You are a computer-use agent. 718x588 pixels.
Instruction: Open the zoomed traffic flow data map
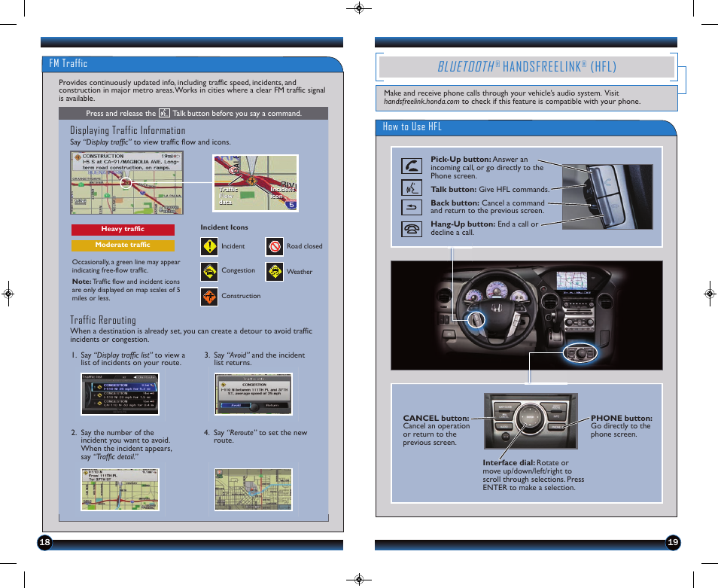coord(255,183)
